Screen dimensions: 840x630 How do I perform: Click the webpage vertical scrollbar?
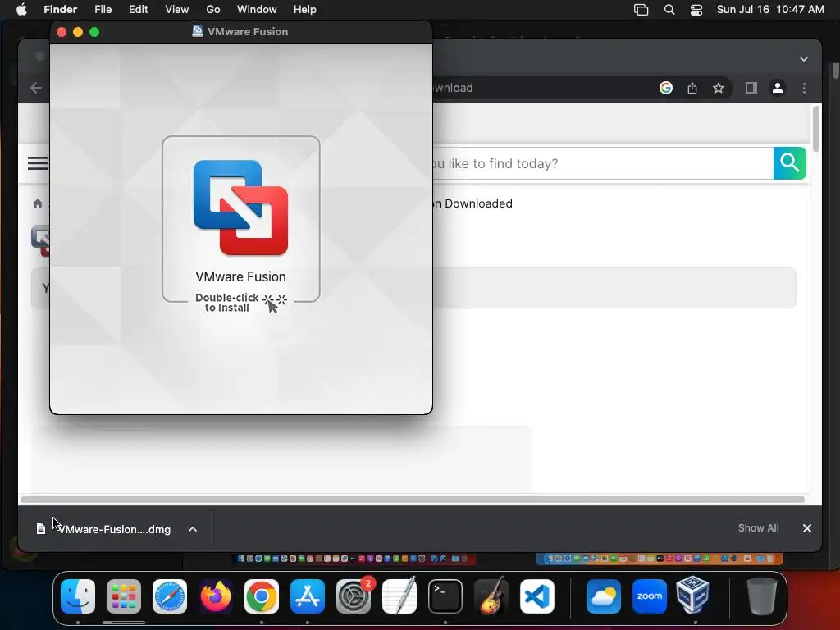pyautogui.click(x=816, y=129)
